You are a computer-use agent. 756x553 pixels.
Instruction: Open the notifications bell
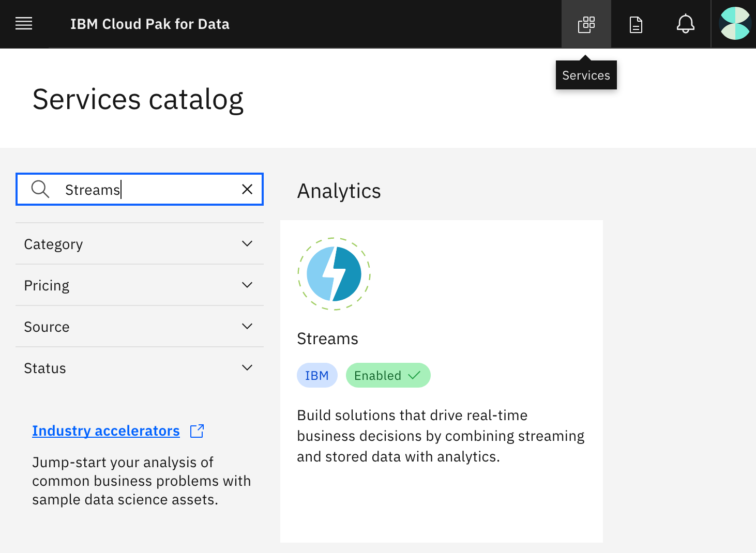[x=685, y=24]
